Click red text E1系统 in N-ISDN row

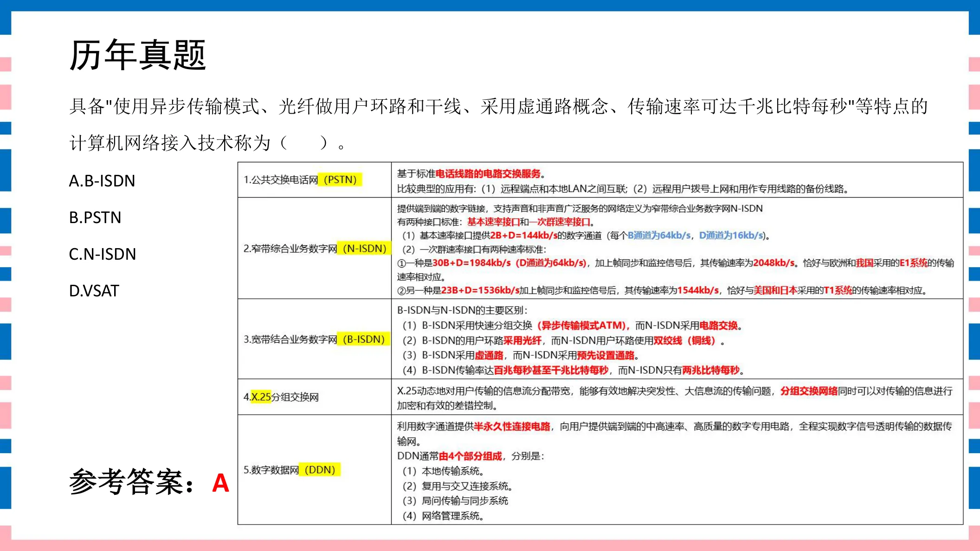click(913, 263)
